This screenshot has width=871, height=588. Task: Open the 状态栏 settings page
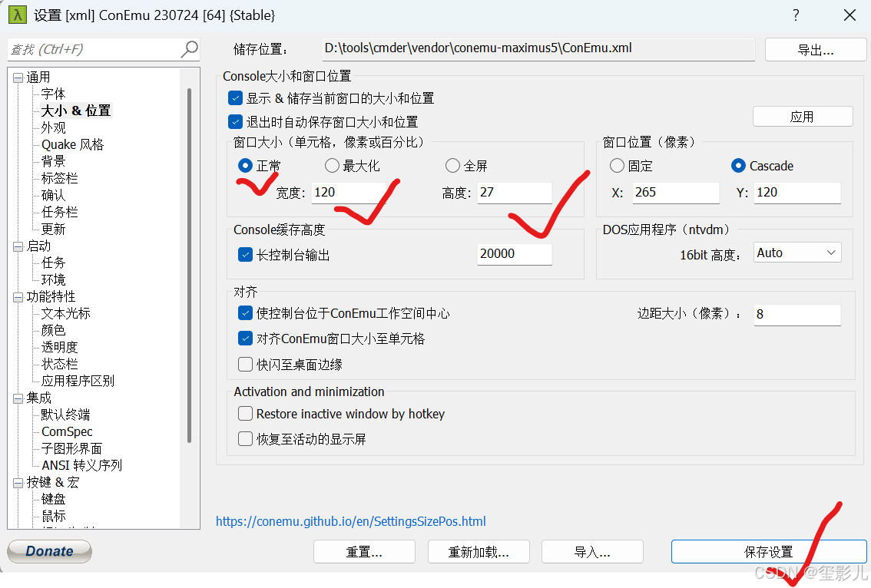[59, 365]
